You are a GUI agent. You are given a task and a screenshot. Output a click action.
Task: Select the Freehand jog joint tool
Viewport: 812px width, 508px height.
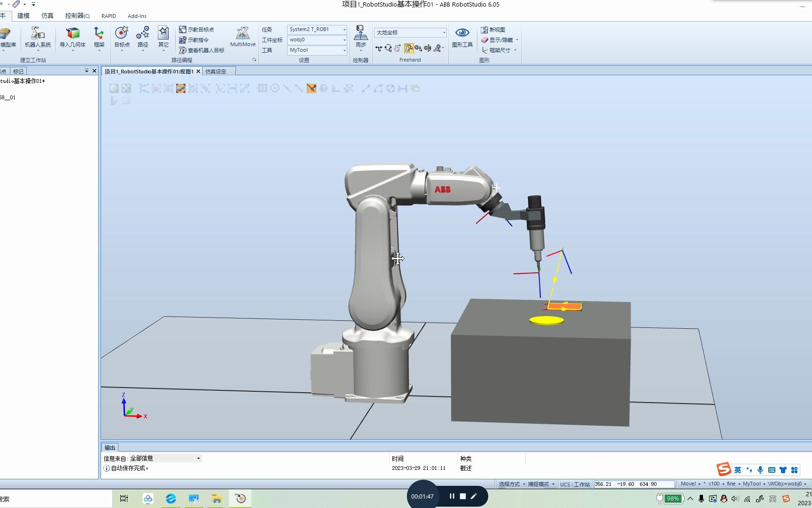click(398, 48)
